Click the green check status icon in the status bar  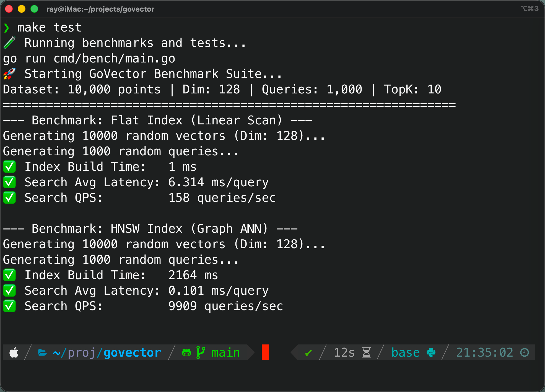point(308,353)
